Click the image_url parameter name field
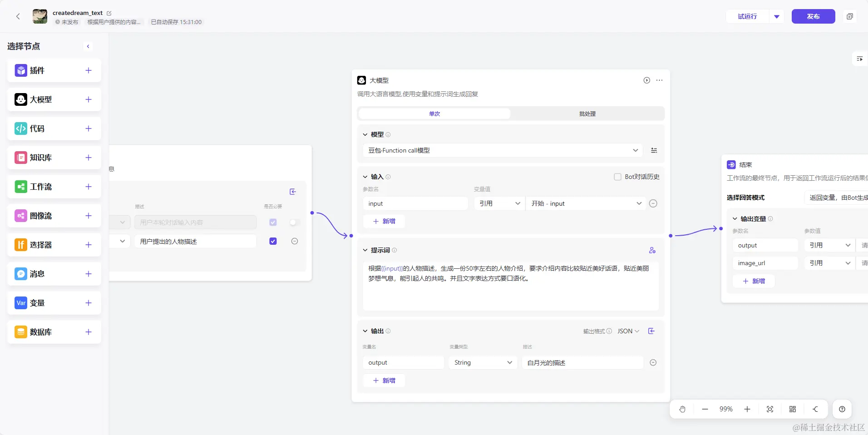 [x=765, y=263]
